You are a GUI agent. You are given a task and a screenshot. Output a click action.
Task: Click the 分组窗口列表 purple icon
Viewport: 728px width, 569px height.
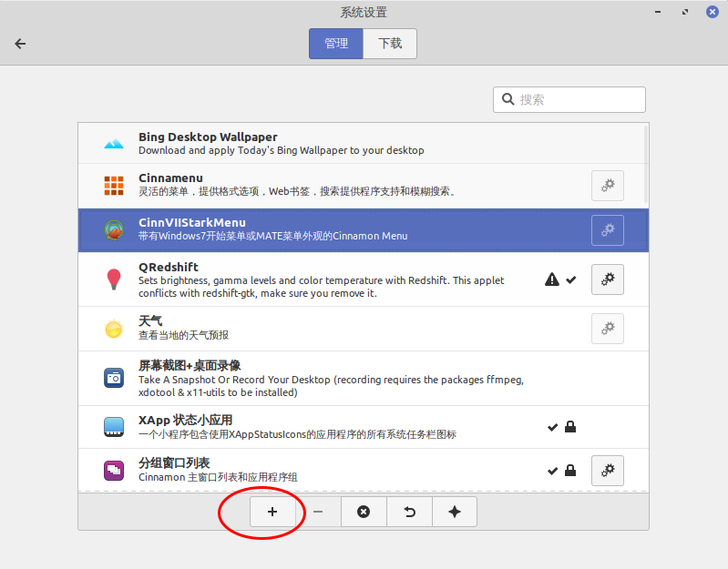coord(114,471)
